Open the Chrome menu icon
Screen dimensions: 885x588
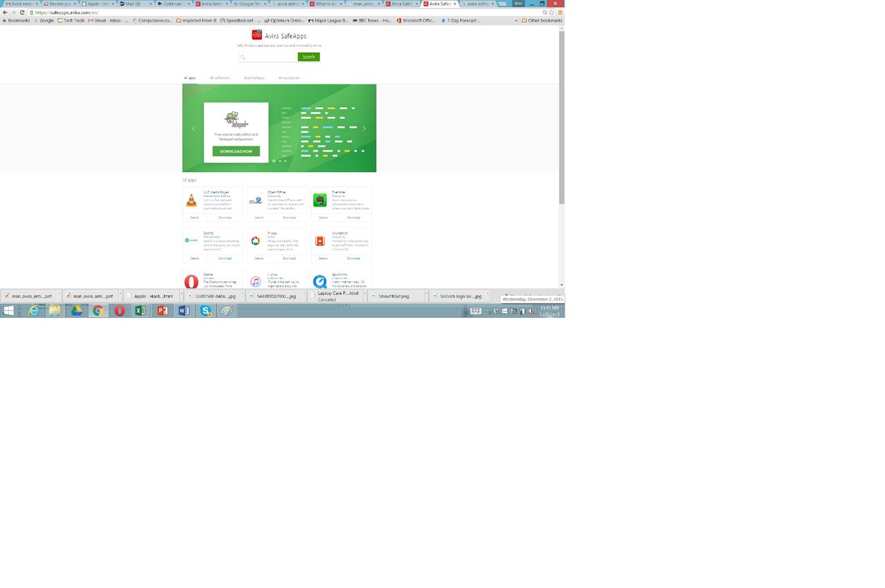[560, 12]
